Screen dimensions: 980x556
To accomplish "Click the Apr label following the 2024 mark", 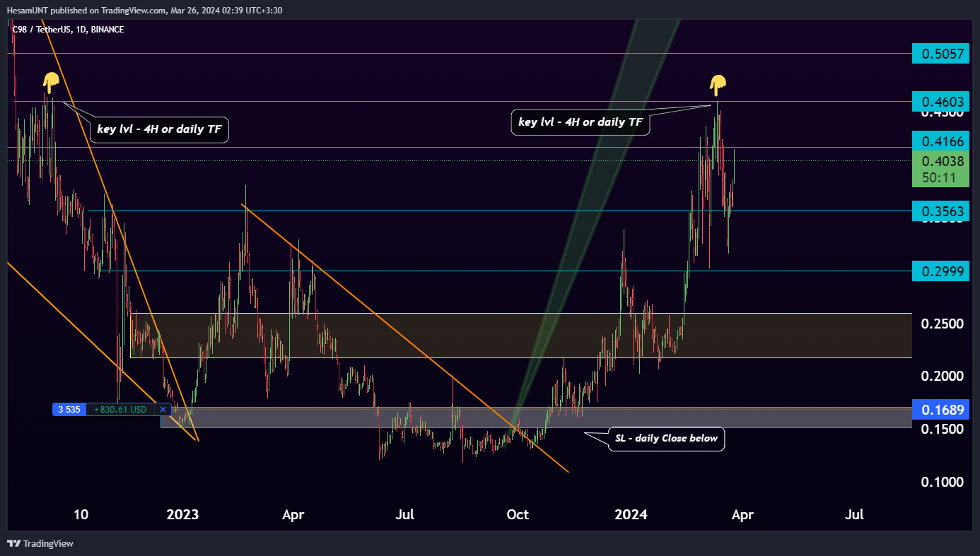I will 742,515.
